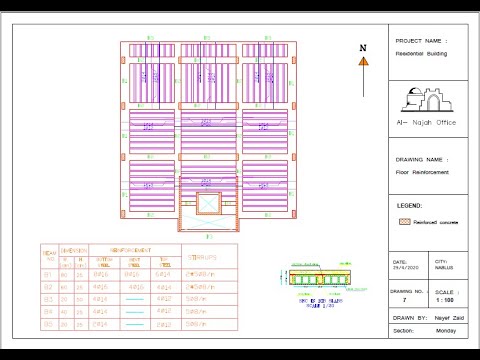
Task: Select beam 'B3' row label in table
Action: pos(48,299)
